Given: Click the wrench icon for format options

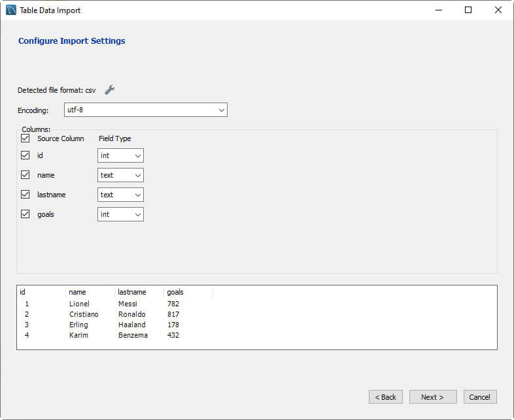Looking at the screenshot, I should pos(110,90).
